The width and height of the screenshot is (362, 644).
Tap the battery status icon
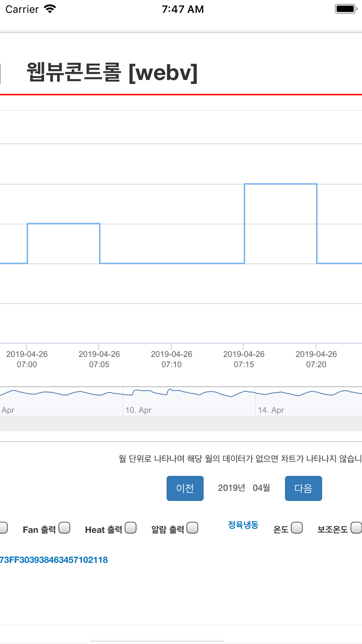pyautogui.click(x=346, y=9)
